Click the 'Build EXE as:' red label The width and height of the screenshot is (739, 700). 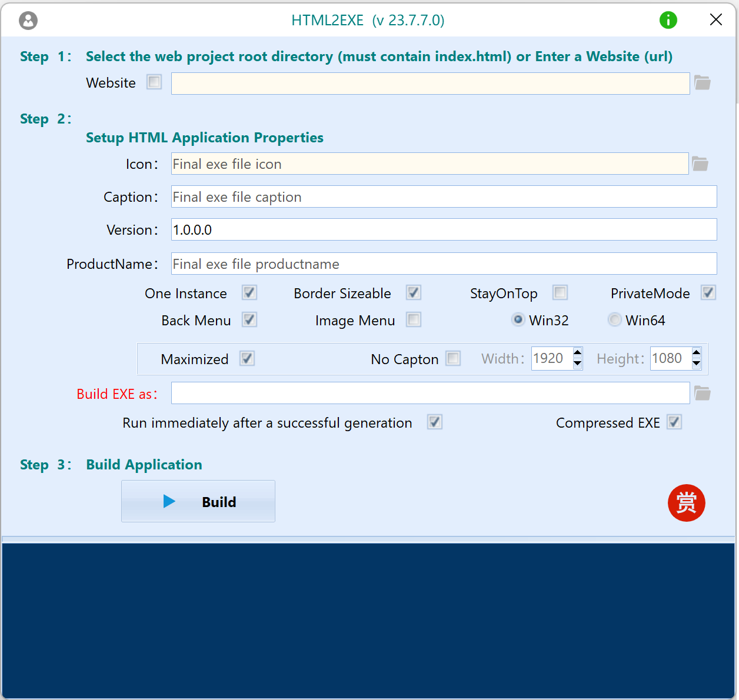[117, 394]
